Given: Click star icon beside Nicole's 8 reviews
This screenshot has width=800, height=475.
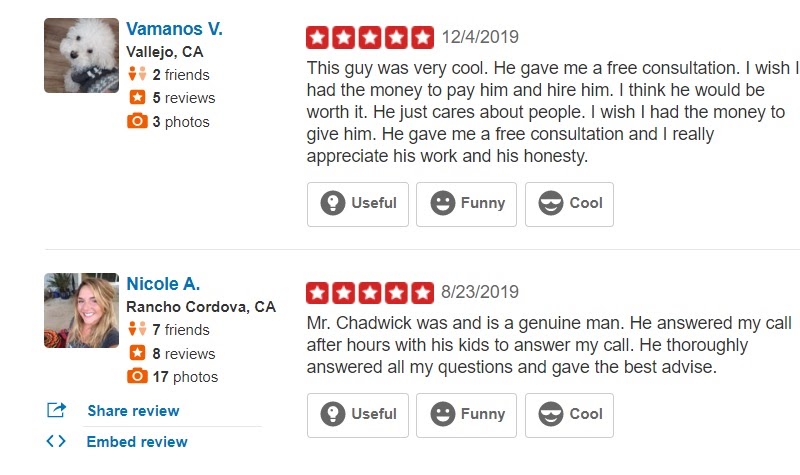Looking at the screenshot, I should pos(137,353).
